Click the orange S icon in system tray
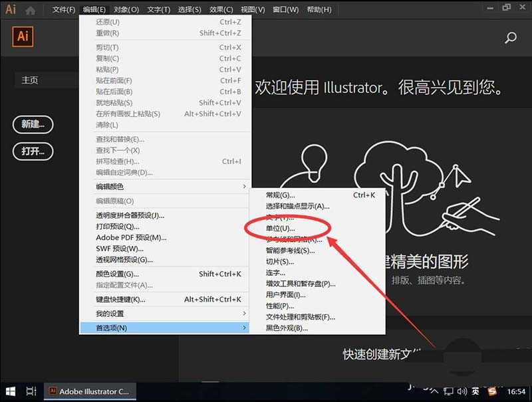The height and width of the screenshot is (402, 532). pos(492,391)
